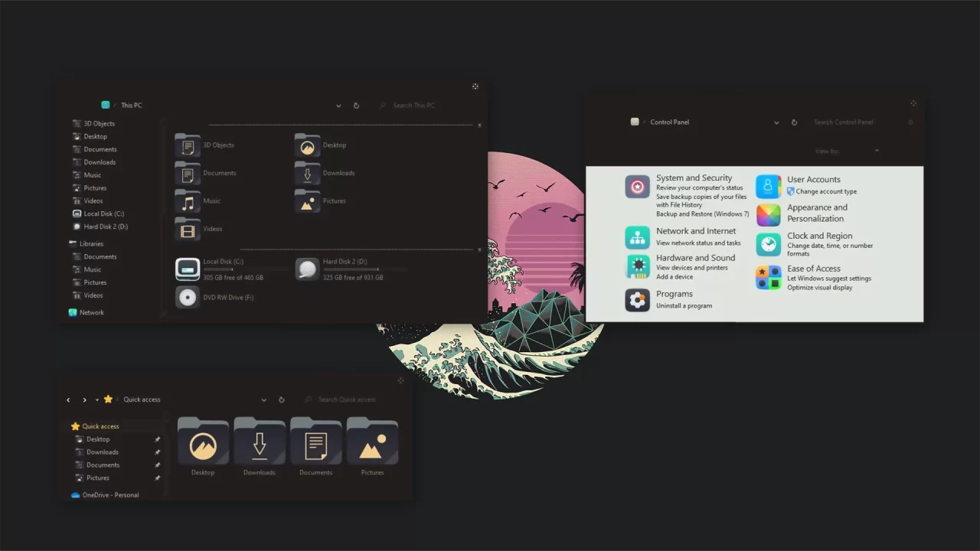Click the Music folder icon in This PC
This screenshot has width=980, height=551.
(188, 201)
